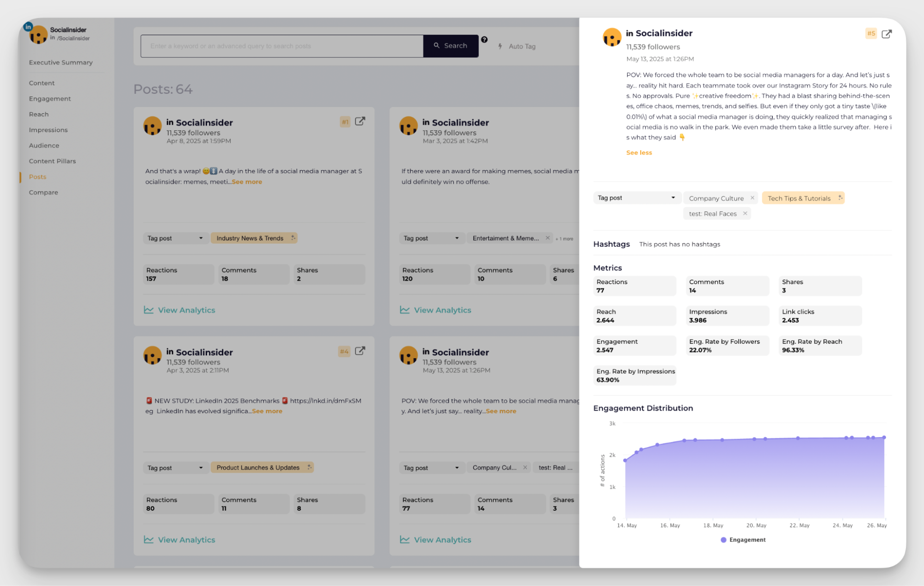
Task: Open Tag post dropdown in detail panel
Action: [x=636, y=198]
